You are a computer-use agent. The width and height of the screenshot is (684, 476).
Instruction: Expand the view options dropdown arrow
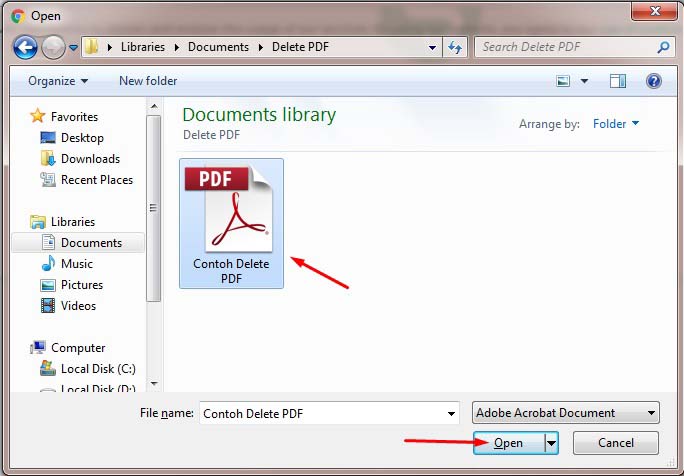click(585, 81)
